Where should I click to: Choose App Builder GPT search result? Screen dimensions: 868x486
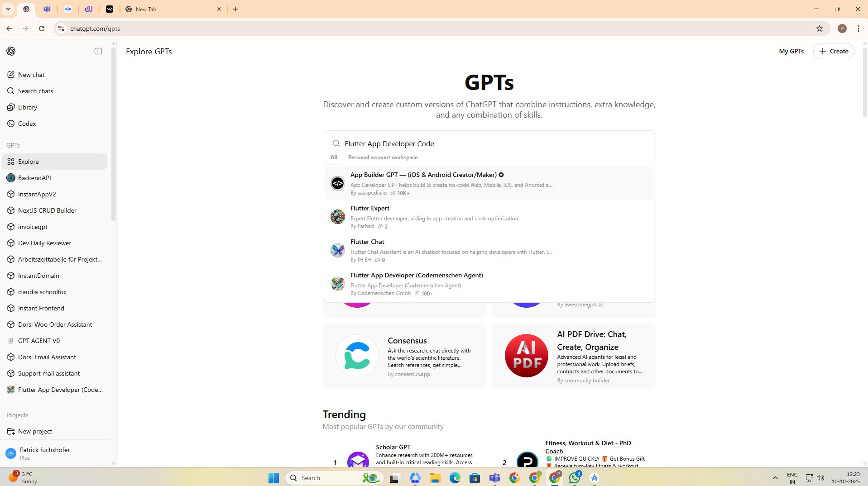pyautogui.click(x=489, y=183)
